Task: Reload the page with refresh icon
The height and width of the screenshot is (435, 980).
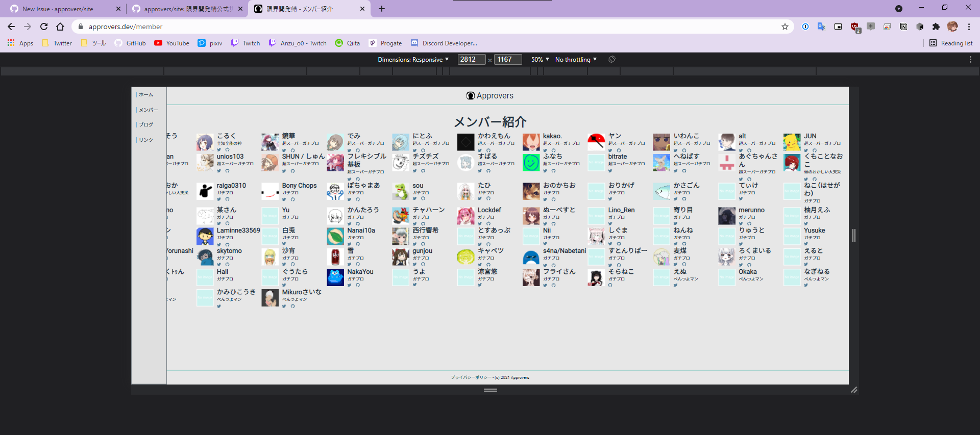Action: (x=44, y=27)
